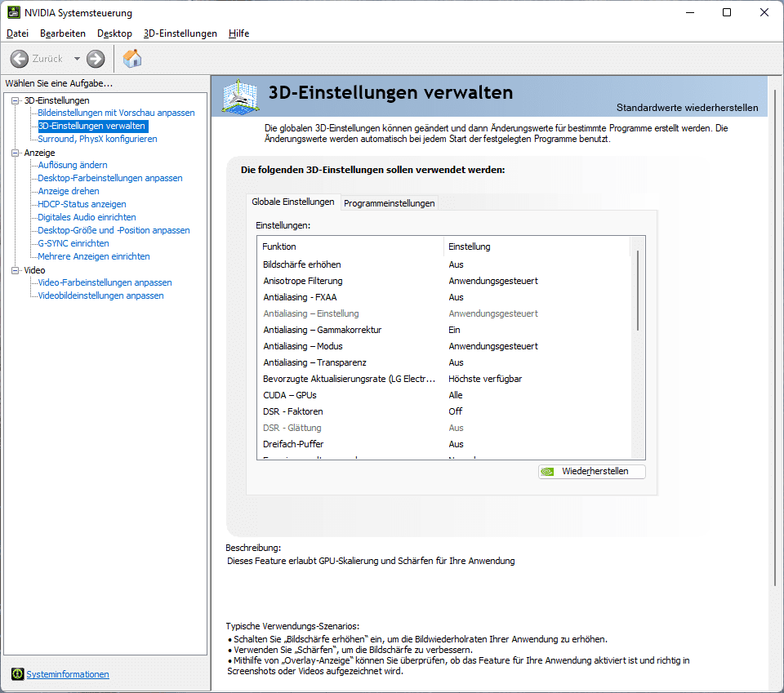The width and height of the screenshot is (784, 693).
Task: Click the settings list scrollbar thumb
Action: (x=638, y=291)
